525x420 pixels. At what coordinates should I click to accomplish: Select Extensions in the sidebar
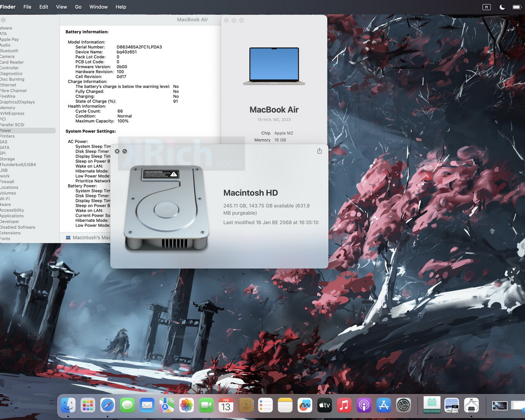pyautogui.click(x=10, y=233)
